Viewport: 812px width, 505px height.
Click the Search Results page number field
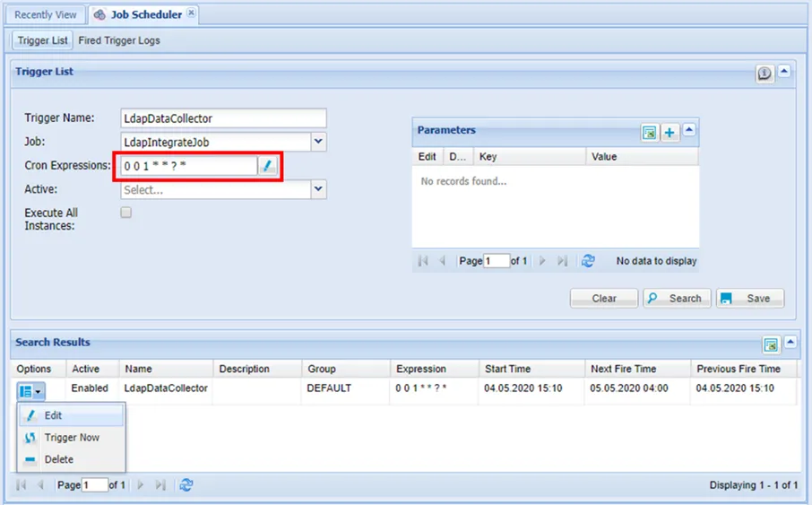click(95, 485)
